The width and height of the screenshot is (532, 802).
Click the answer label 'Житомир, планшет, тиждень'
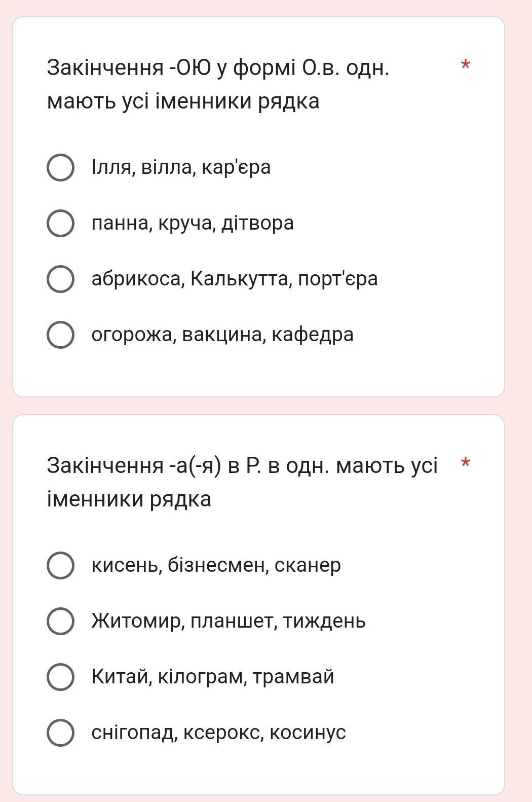pos(229,621)
